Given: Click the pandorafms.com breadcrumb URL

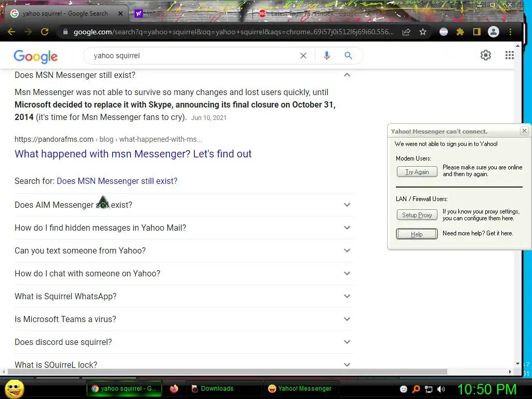Looking at the screenshot, I should click(x=108, y=139).
